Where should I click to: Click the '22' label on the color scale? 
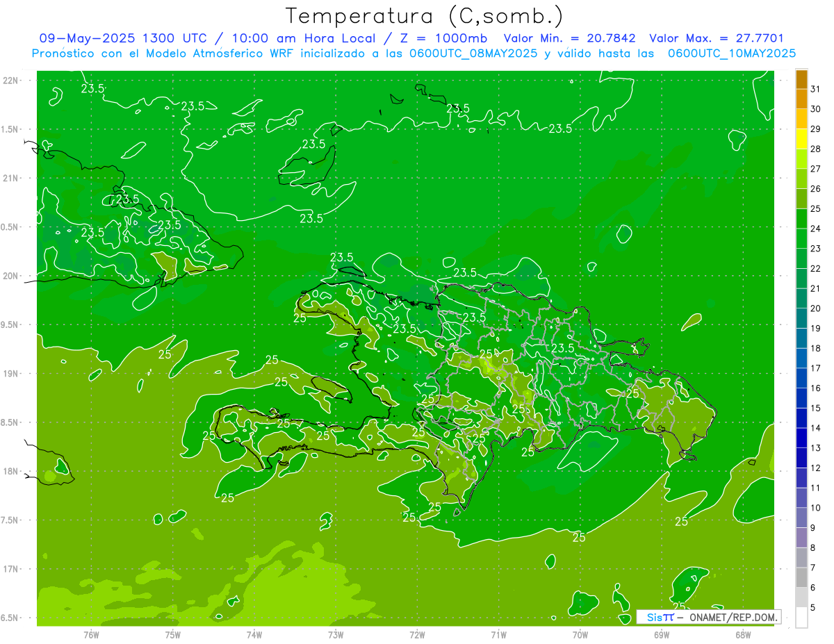[815, 268]
